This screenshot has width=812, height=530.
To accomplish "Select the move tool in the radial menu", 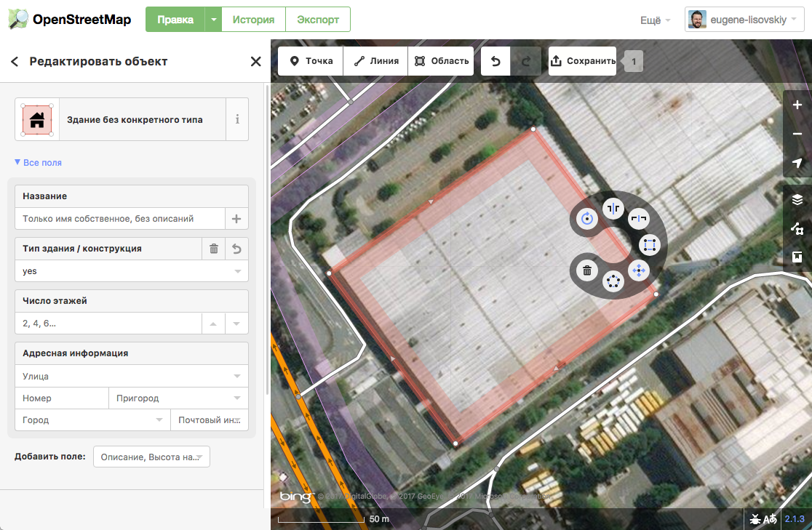I will point(638,270).
